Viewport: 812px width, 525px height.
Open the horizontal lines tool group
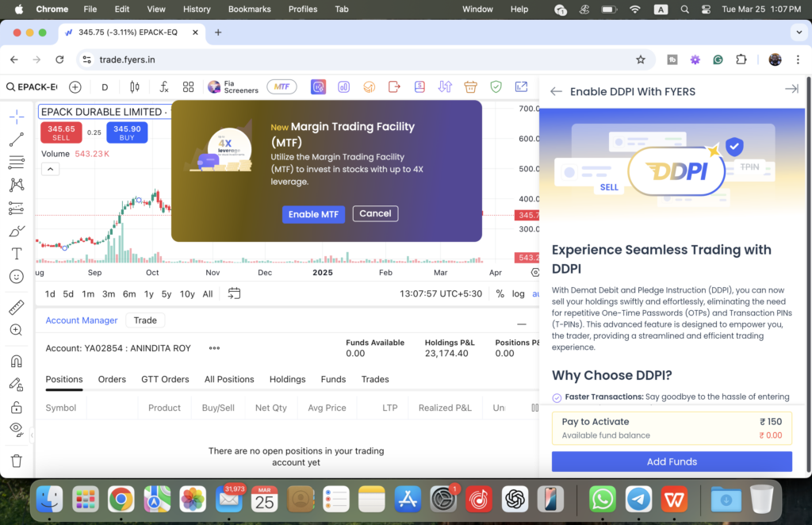click(x=17, y=162)
